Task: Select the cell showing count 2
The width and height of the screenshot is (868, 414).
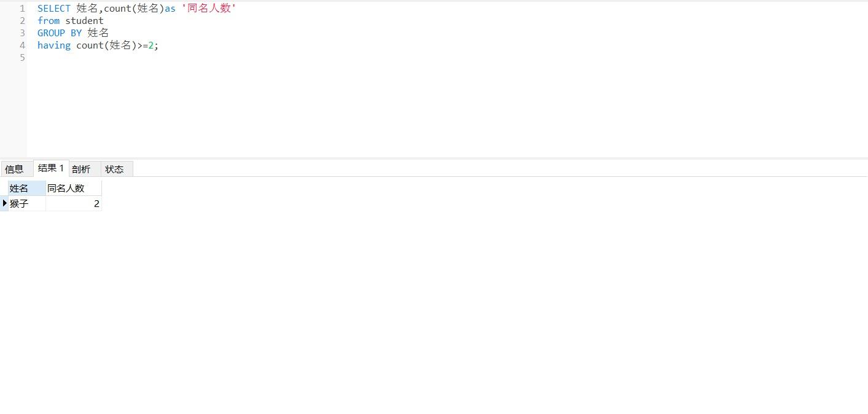Action: [74, 203]
